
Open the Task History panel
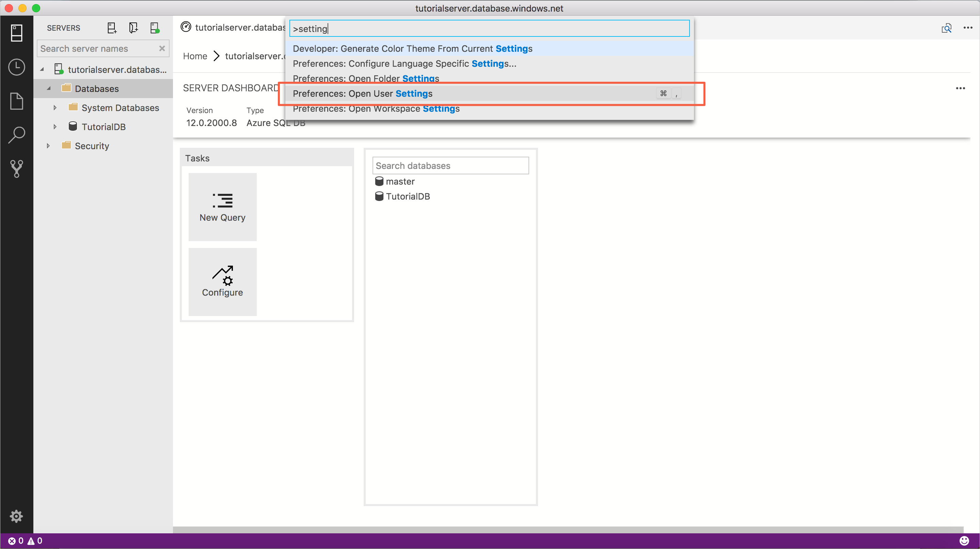(17, 67)
